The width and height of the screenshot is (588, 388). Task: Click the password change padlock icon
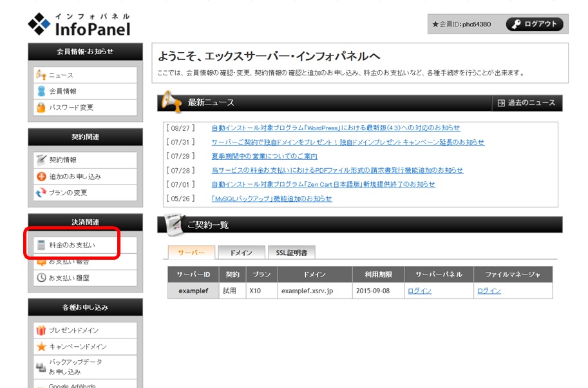coord(41,108)
